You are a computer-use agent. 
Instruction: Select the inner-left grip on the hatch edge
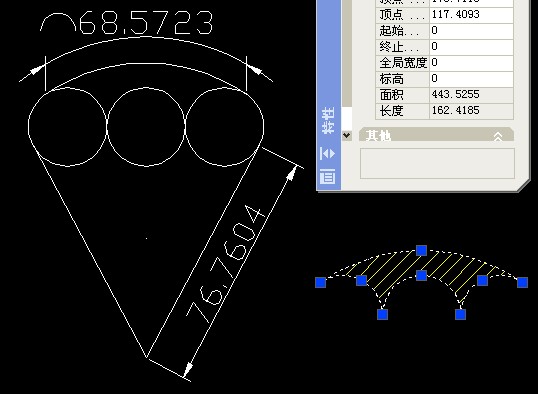click(x=361, y=280)
